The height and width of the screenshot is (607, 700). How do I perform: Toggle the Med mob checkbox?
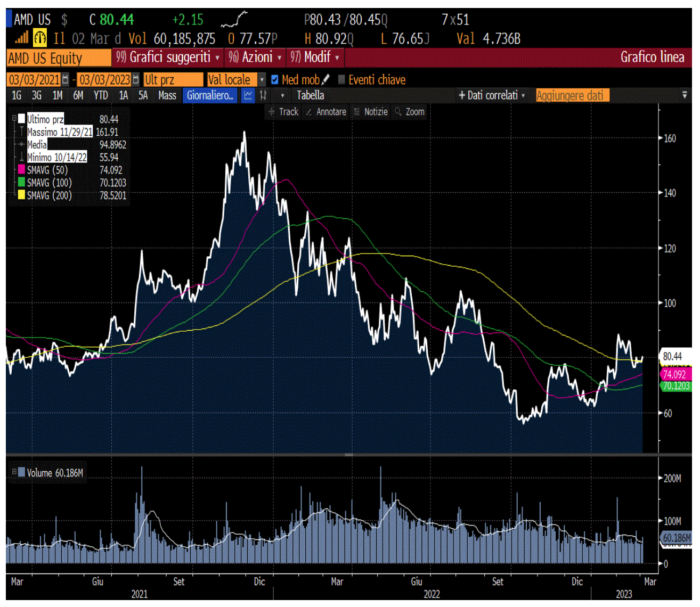275,80
